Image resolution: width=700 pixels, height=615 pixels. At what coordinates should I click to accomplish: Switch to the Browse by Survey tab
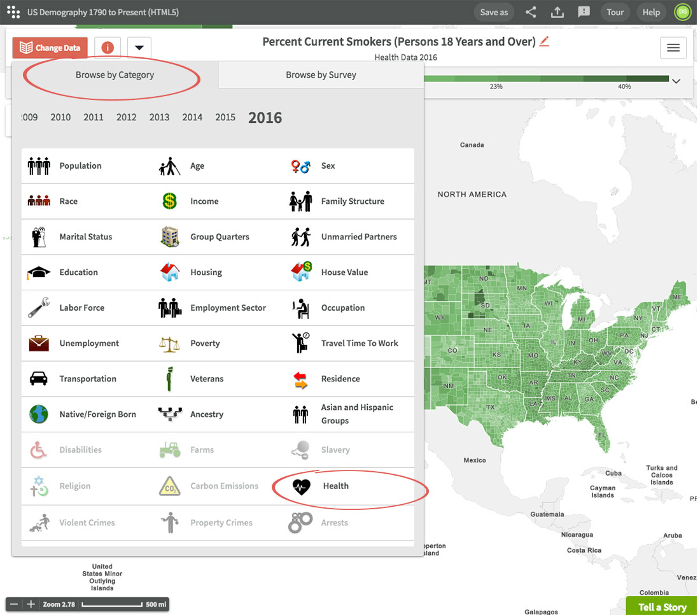click(x=320, y=74)
